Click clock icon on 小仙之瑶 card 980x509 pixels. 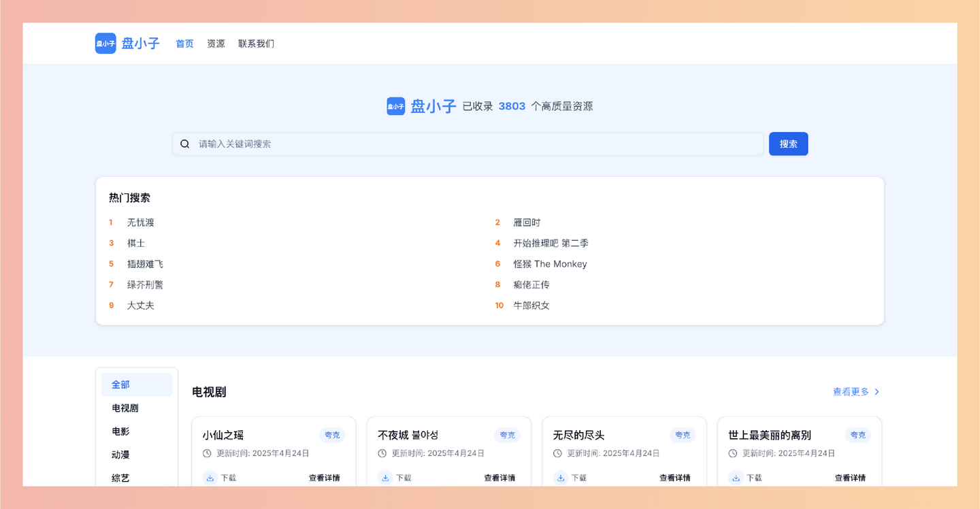[208, 453]
